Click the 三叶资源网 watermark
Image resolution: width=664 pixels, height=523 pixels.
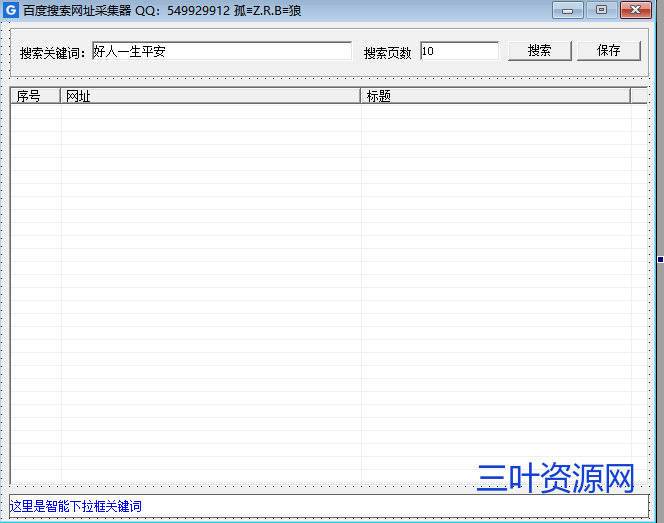[555, 479]
